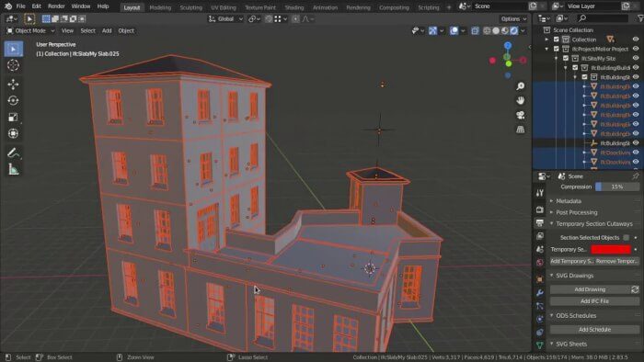Choose the Rotate tool
Image resolution: width=644 pixels, height=362 pixels.
click(14, 101)
